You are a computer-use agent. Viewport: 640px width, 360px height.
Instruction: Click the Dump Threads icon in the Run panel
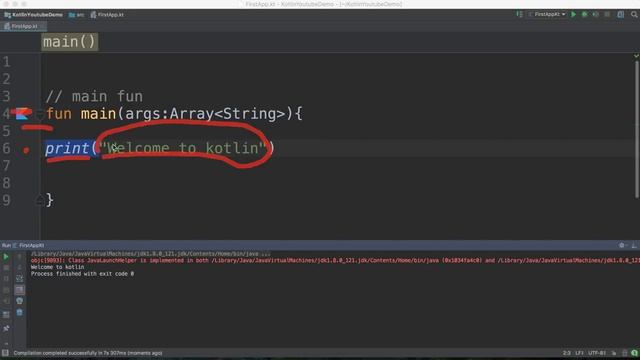pyautogui.click(x=6, y=290)
